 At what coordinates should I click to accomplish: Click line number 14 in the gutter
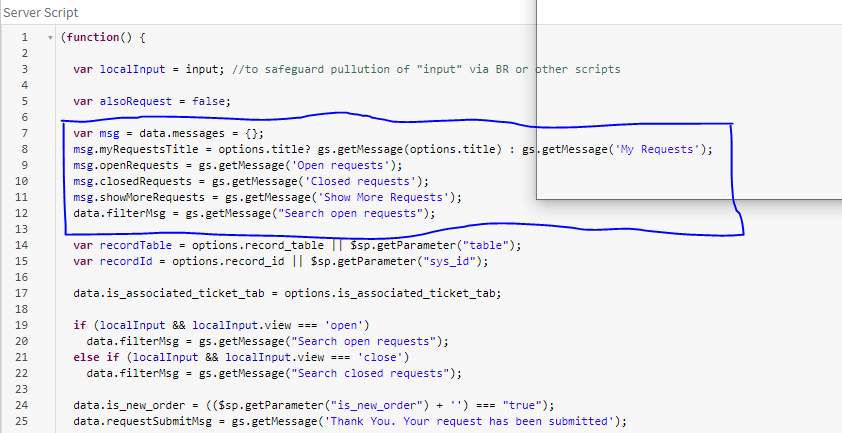[21, 245]
